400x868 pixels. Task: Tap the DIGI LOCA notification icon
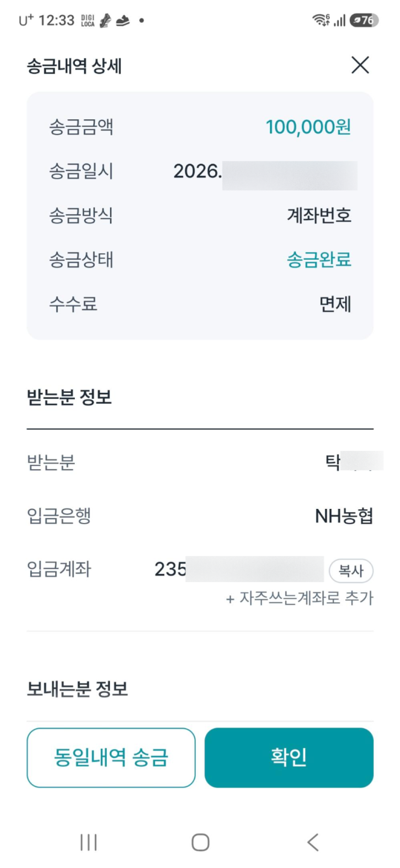point(88,20)
